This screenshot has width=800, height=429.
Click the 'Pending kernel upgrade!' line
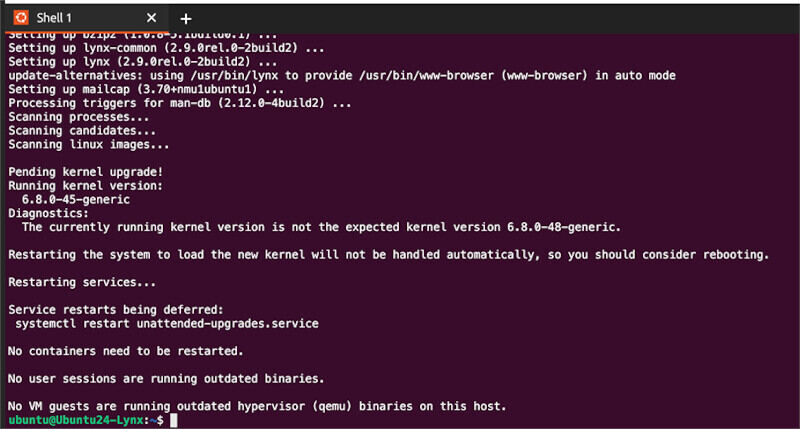point(86,172)
